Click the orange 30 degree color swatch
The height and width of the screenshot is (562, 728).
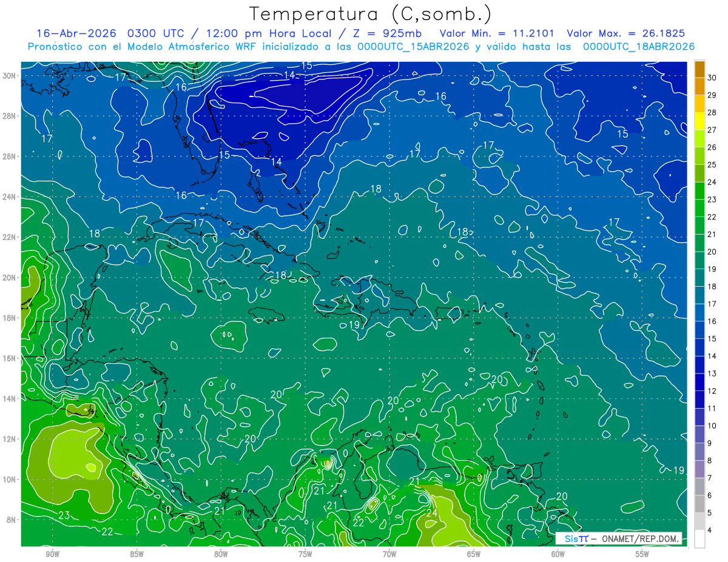pos(699,69)
